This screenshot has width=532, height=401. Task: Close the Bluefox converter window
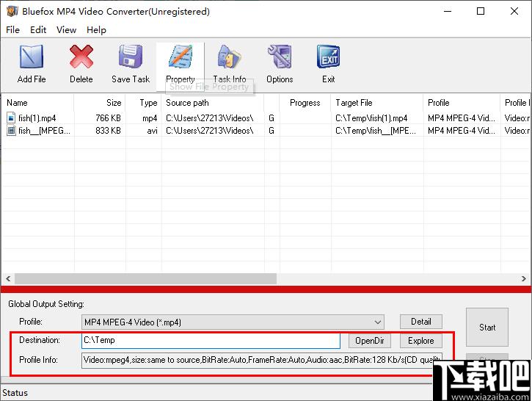point(514,11)
